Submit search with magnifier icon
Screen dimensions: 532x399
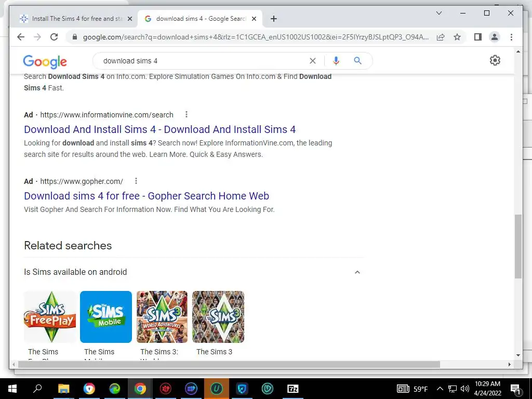[x=357, y=61]
